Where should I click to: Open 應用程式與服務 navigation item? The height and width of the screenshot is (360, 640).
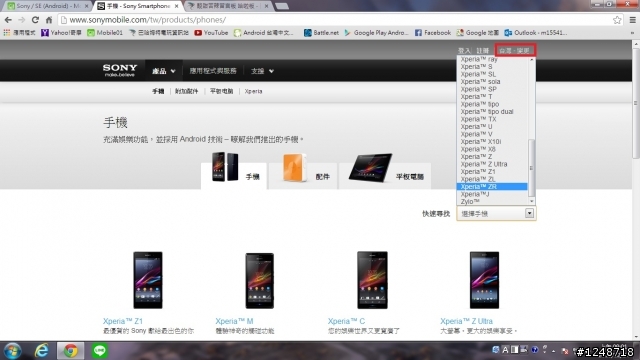213,71
